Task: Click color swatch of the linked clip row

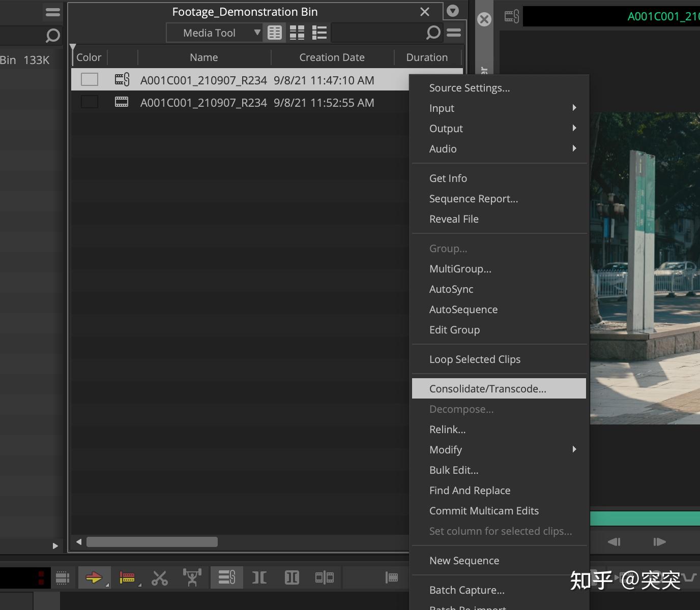Action: (90, 80)
